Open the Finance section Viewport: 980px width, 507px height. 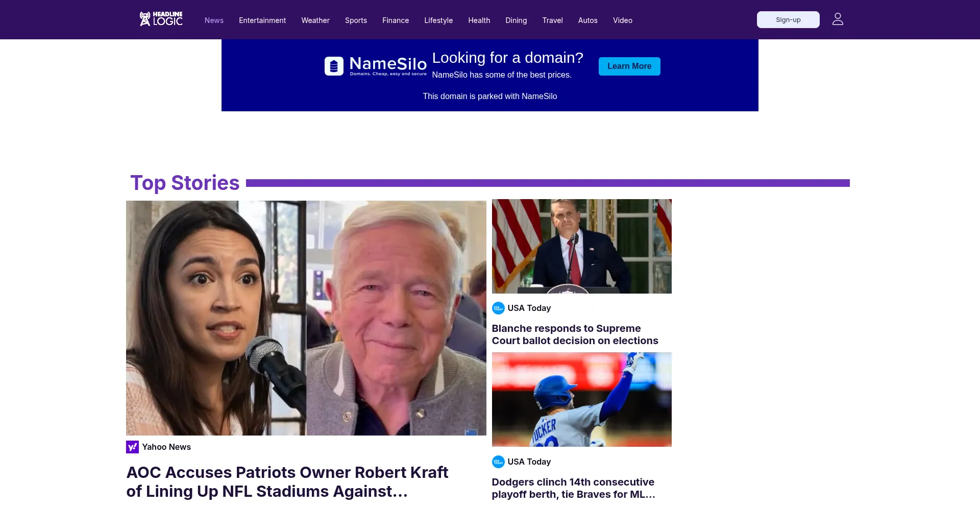(x=396, y=20)
